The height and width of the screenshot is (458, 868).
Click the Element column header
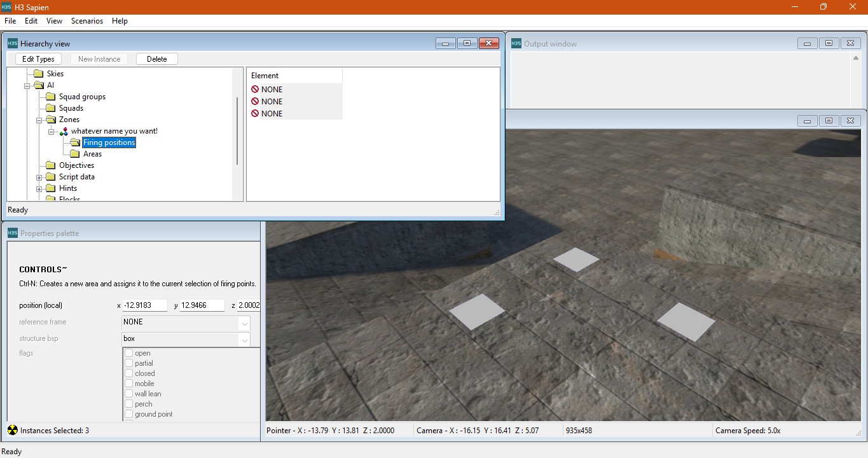[294, 76]
